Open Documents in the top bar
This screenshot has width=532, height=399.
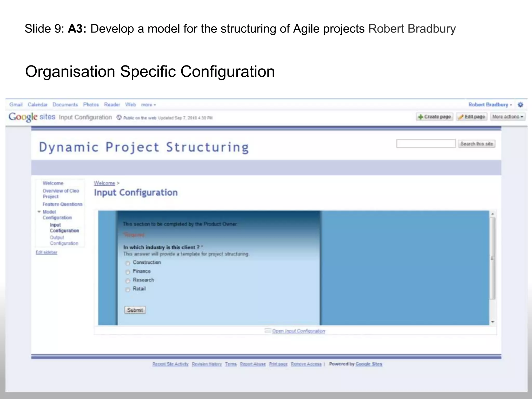point(65,104)
